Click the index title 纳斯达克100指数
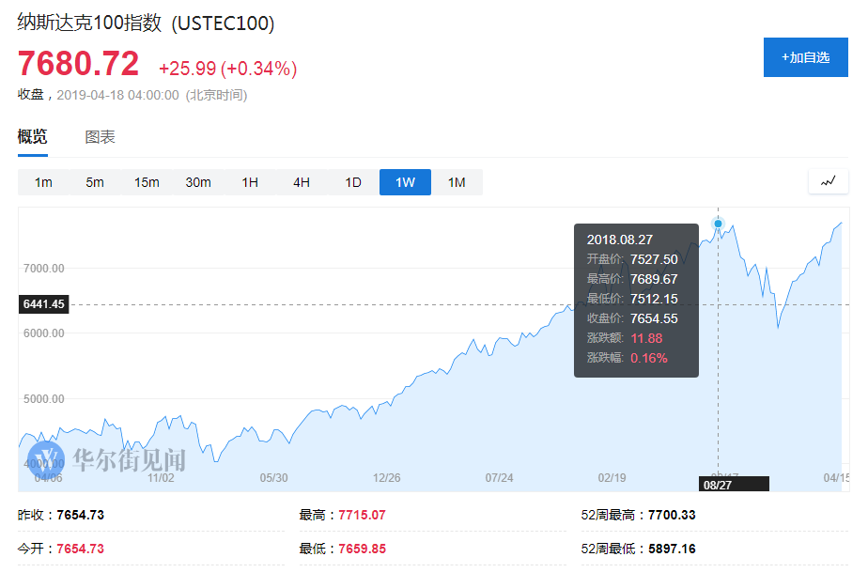868x588 pixels. [x=89, y=23]
